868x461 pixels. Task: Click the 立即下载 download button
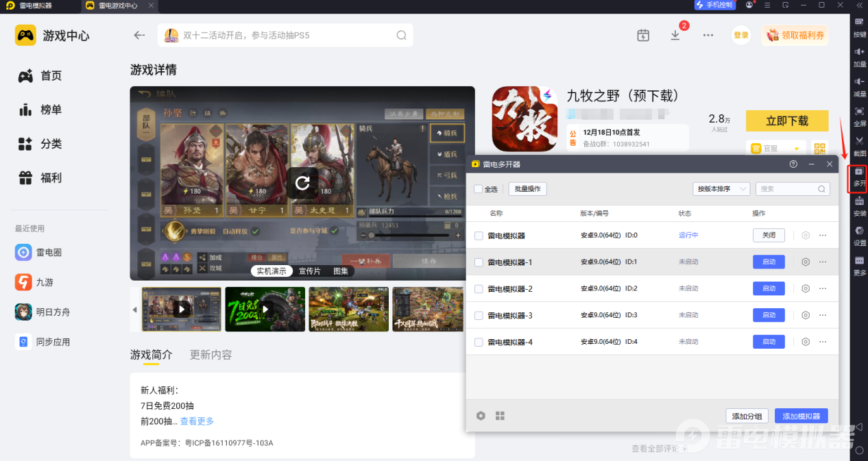point(787,121)
